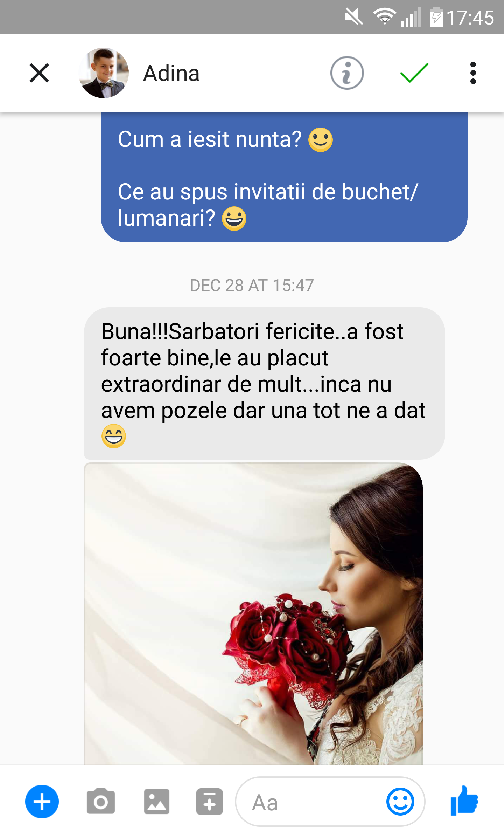Tap the DEC 28 AT 15:47 timestamp
The image size is (504, 838).
tap(252, 285)
